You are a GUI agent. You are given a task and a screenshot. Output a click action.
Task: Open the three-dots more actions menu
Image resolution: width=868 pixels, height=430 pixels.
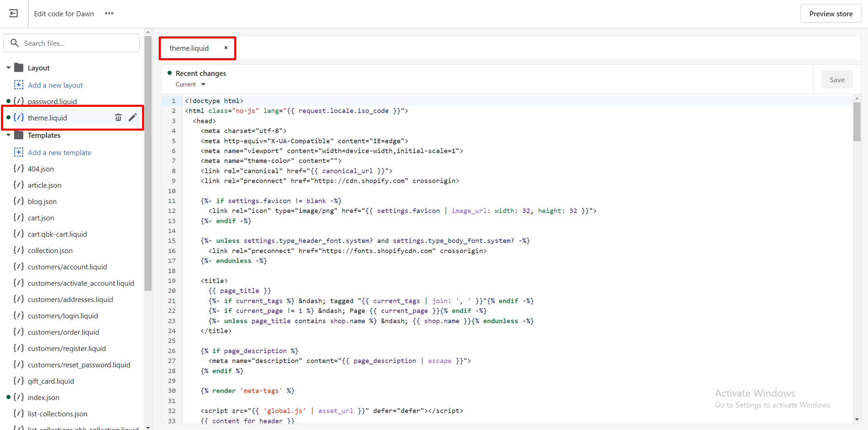coord(109,14)
